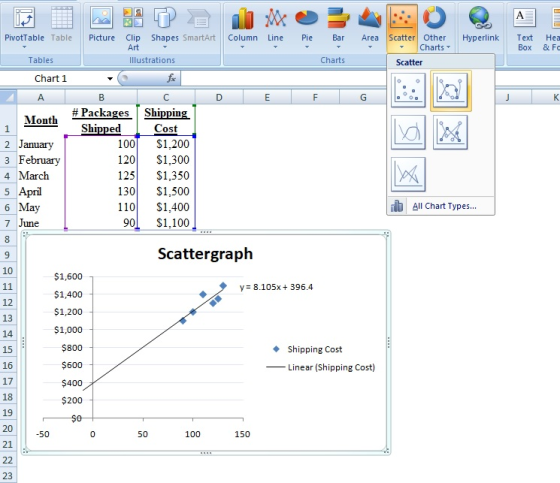Open the Clip Art tool
Image resolution: width=560 pixels, height=483 pixels.
[x=133, y=28]
